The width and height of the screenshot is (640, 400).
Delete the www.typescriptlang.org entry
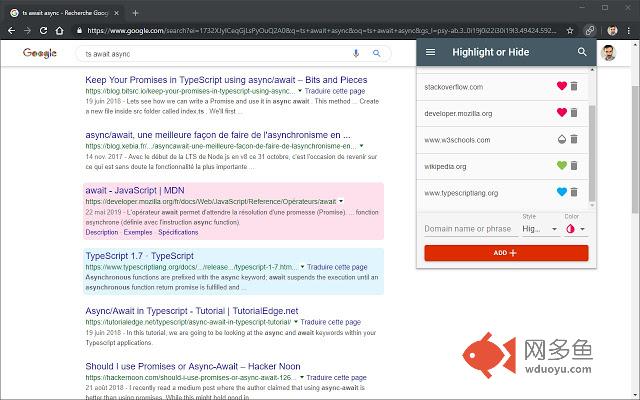point(574,192)
